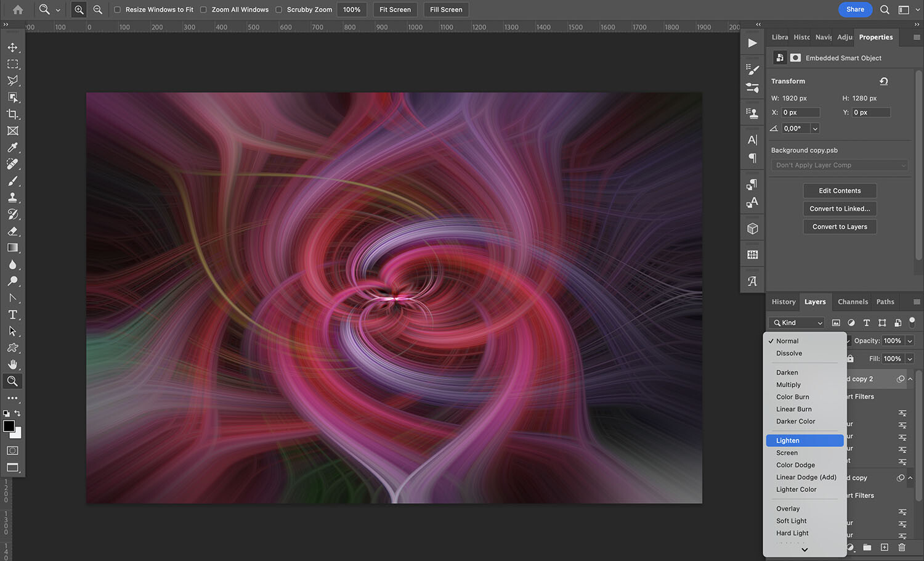
Task: Select Screen blend mode from the list
Action: [787, 452]
